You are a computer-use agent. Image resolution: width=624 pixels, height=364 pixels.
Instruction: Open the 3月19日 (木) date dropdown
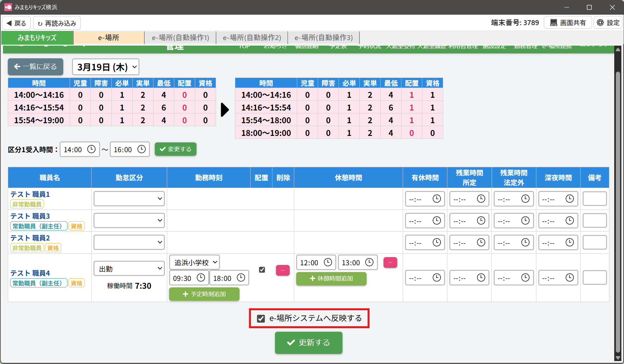point(106,67)
